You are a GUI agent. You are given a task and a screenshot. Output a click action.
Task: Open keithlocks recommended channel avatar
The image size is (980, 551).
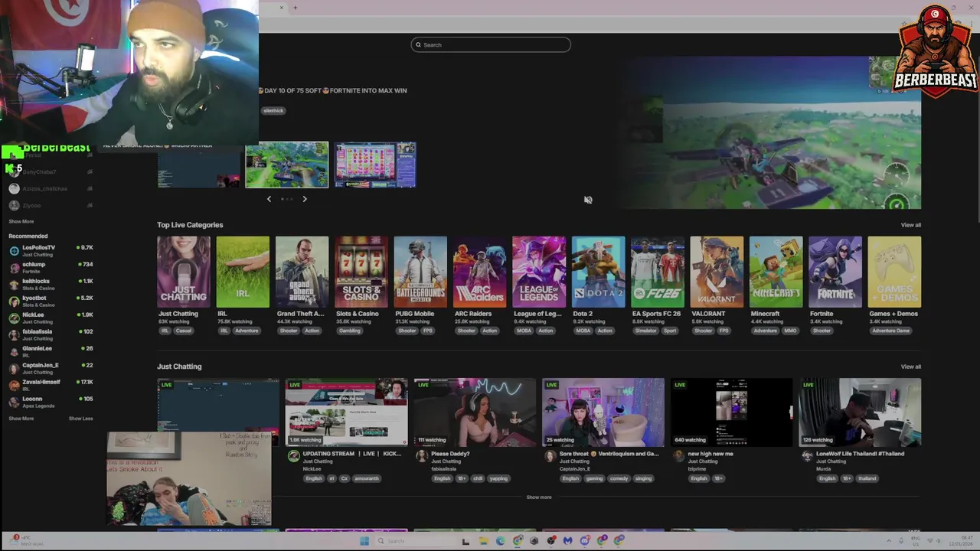14,284
